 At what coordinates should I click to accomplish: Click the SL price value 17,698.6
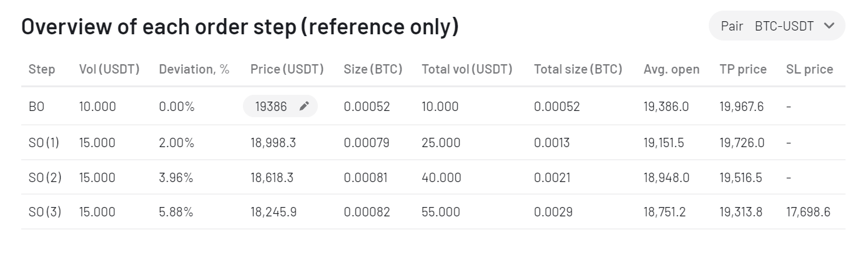(808, 212)
